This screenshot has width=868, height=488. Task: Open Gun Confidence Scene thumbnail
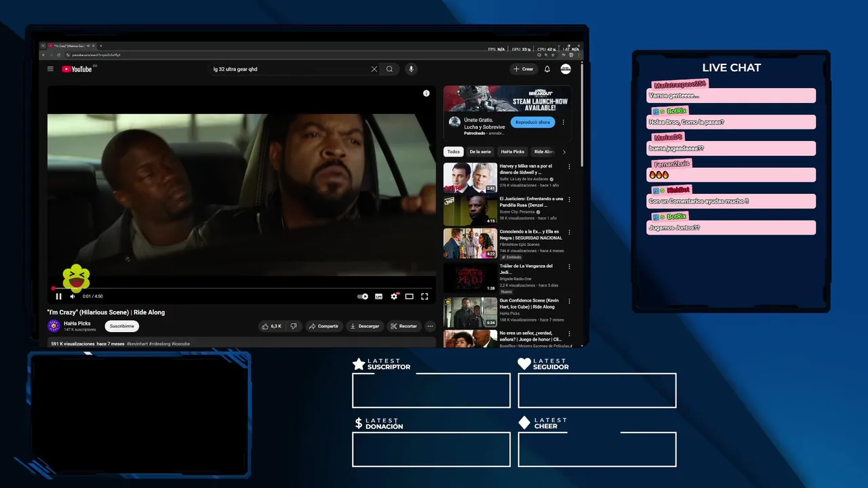[470, 312]
